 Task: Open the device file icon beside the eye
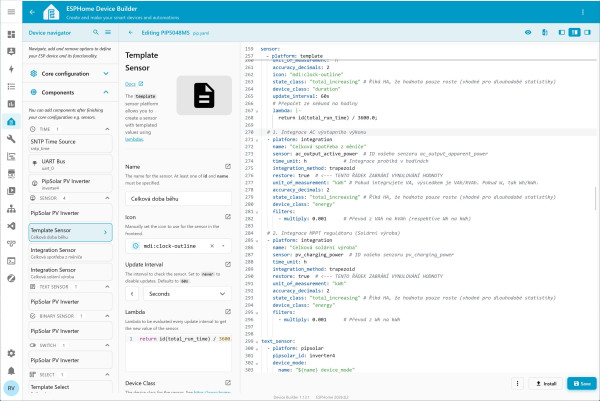pyautogui.click(x=545, y=33)
